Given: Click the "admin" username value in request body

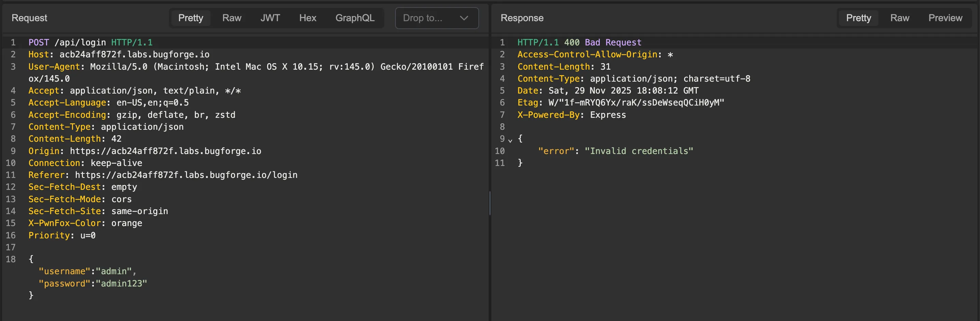Looking at the screenshot, I should coord(113,271).
